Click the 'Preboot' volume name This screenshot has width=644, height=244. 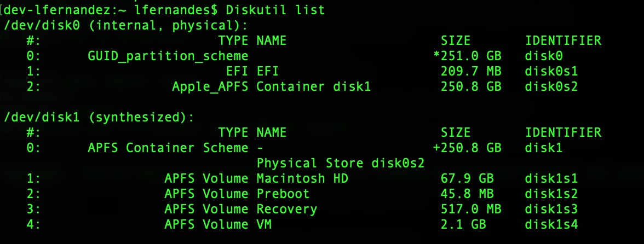pos(283,194)
